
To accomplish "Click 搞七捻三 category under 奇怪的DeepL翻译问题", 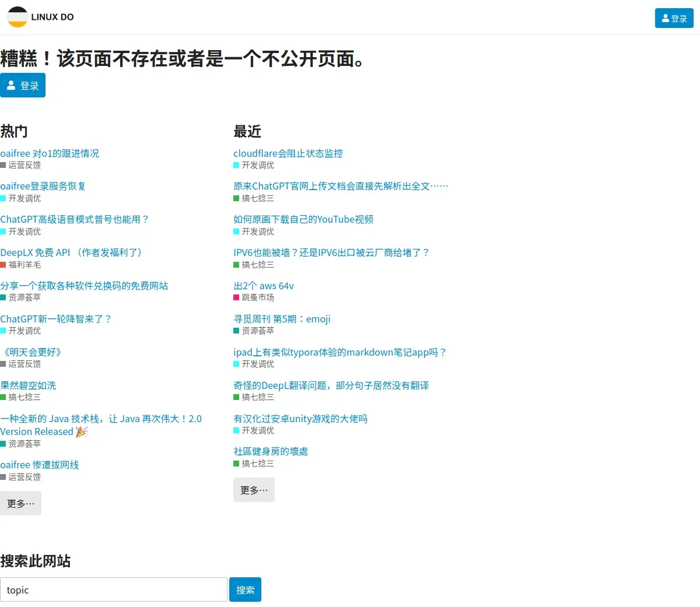I will click(x=254, y=397).
